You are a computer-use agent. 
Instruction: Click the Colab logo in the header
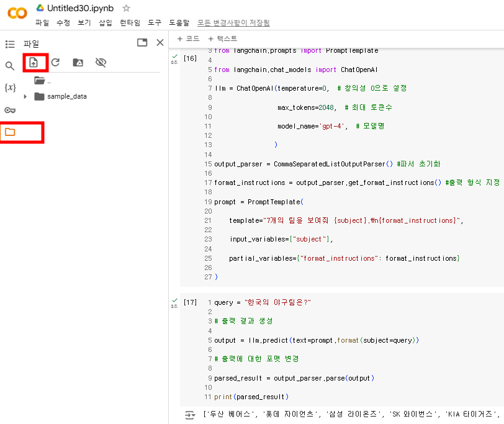(x=16, y=12)
